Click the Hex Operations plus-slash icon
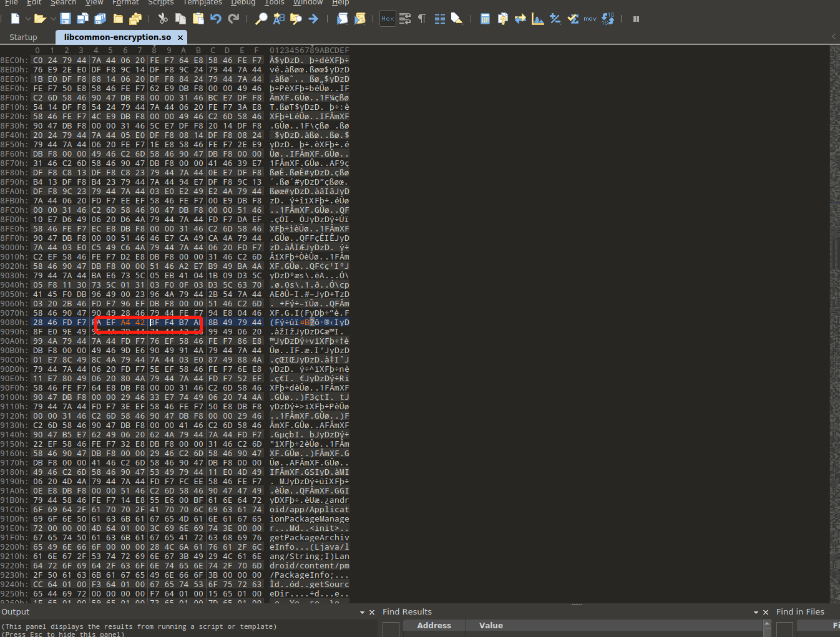This screenshot has height=637, width=840. click(555, 19)
